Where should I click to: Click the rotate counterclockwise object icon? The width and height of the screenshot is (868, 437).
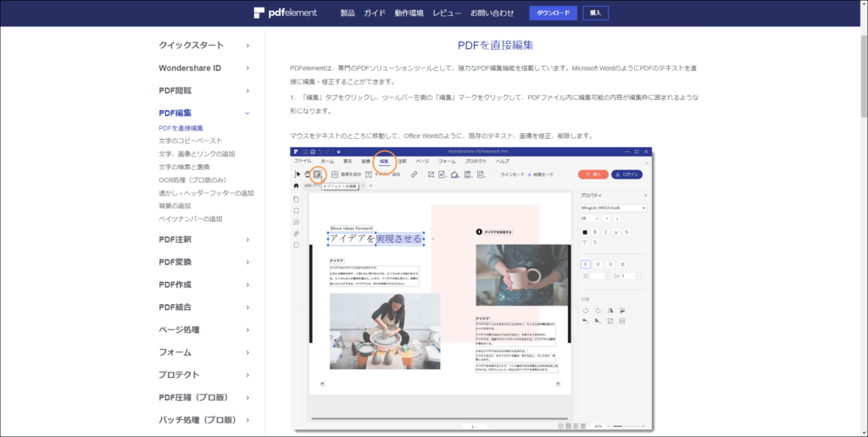coord(586,310)
